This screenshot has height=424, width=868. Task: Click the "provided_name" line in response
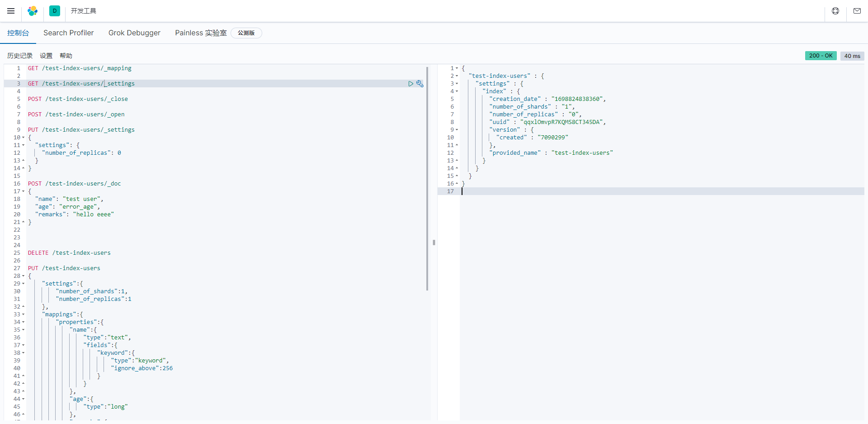pos(551,153)
